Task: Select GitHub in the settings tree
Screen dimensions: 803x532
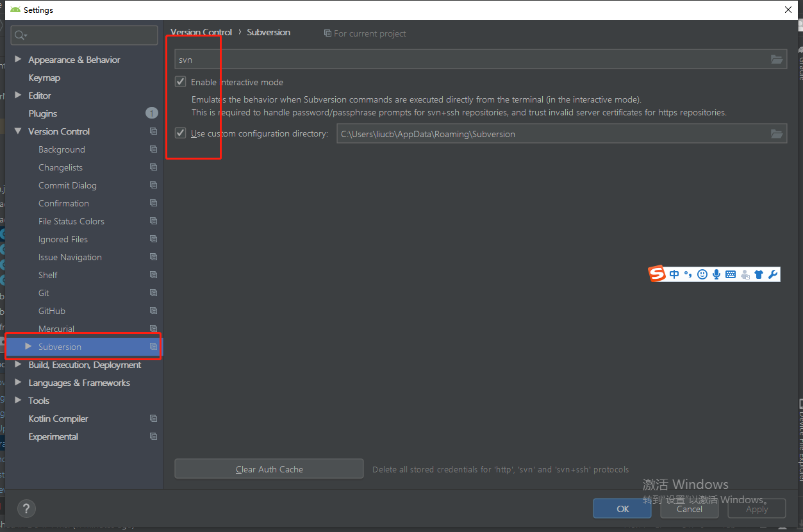Action: tap(52, 311)
